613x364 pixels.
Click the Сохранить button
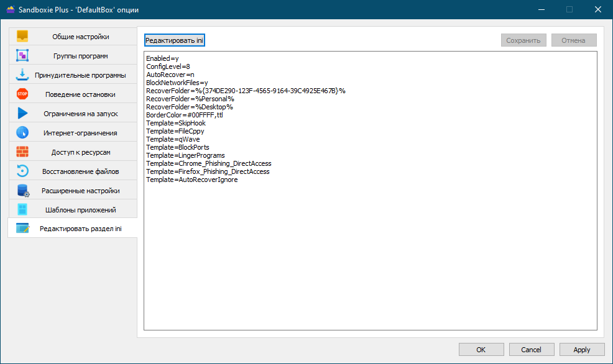pyautogui.click(x=523, y=40)
